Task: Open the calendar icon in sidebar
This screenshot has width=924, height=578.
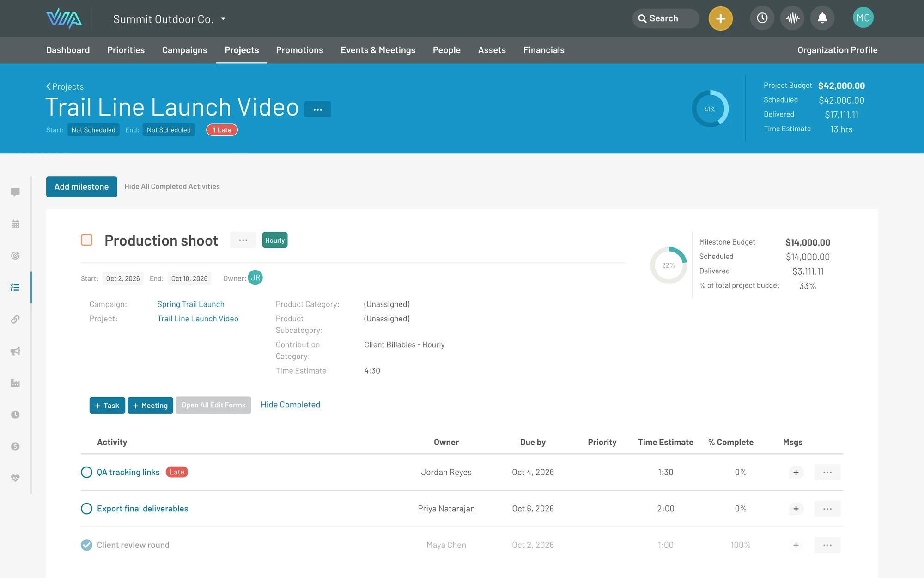Action: click(15, 224)
